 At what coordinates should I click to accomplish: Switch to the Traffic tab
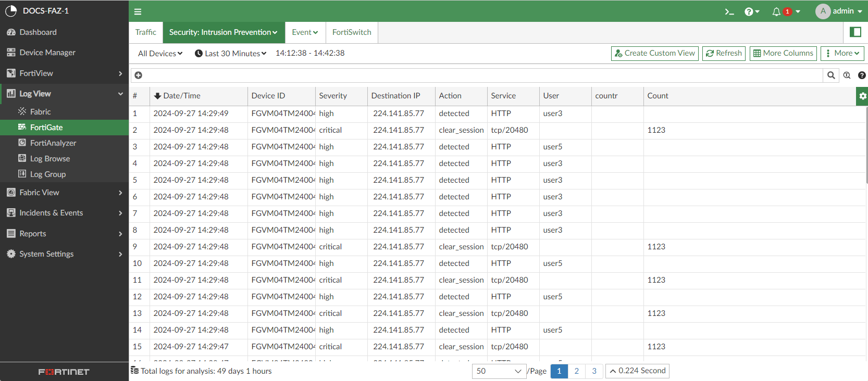(145, 32)
